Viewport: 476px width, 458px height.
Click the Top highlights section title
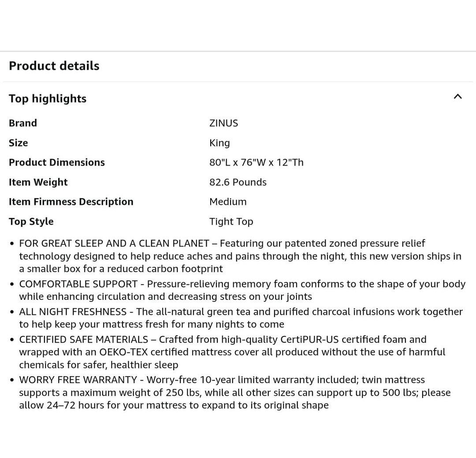pos(48,99)
